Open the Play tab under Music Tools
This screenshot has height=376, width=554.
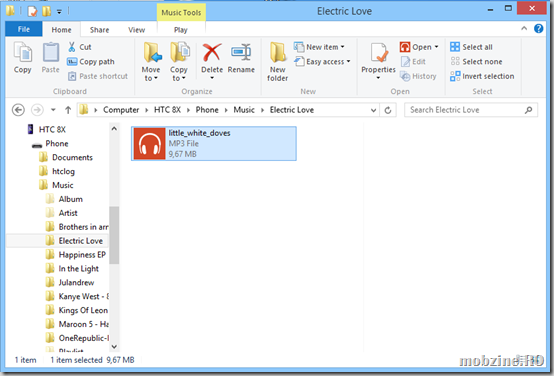click(181, 30)
